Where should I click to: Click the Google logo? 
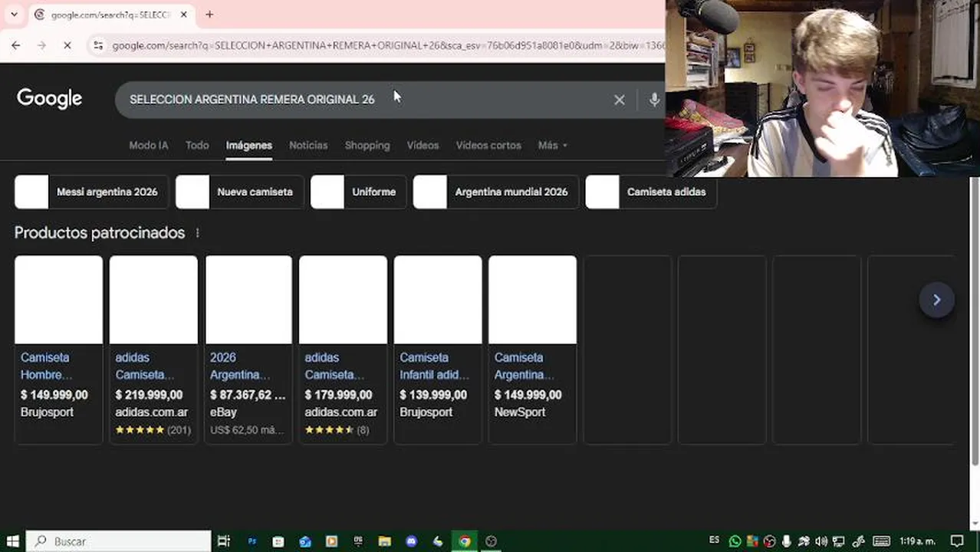tap(49, 99)
